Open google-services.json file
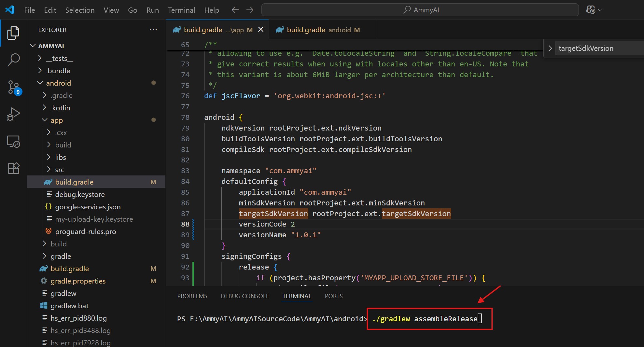The image size is (644, 347). (88, 207)
